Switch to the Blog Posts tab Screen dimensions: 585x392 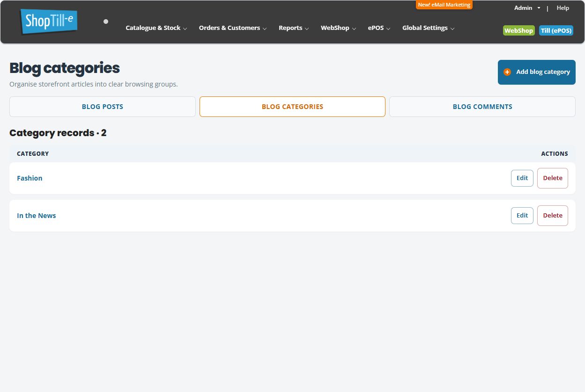pyautogui.click(x=103, y=107)
